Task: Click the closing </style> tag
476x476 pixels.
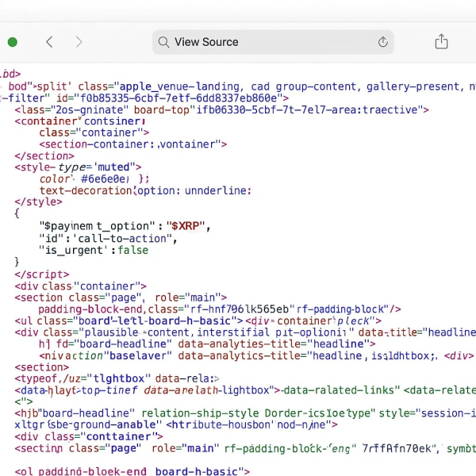Action: (38, 202)
